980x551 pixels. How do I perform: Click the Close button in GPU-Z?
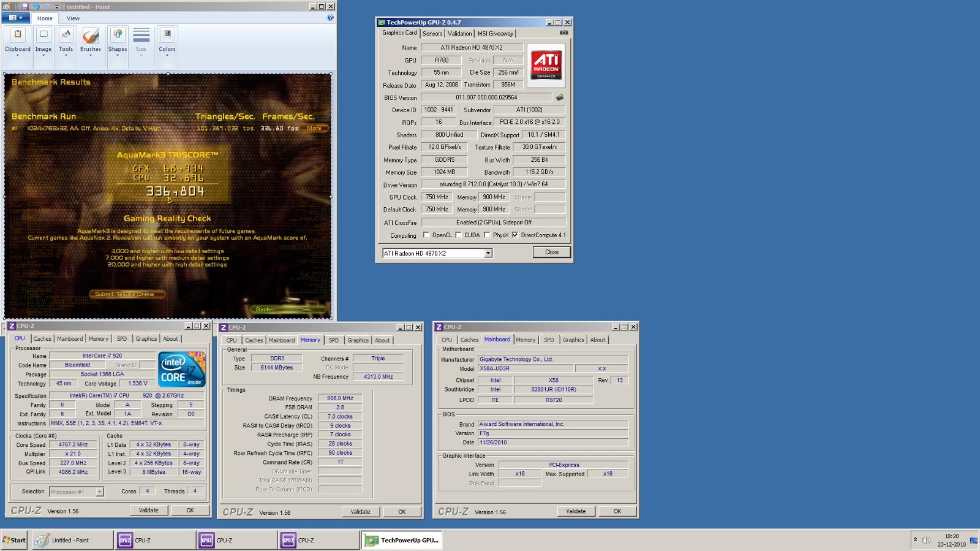(x=551, y=252)
